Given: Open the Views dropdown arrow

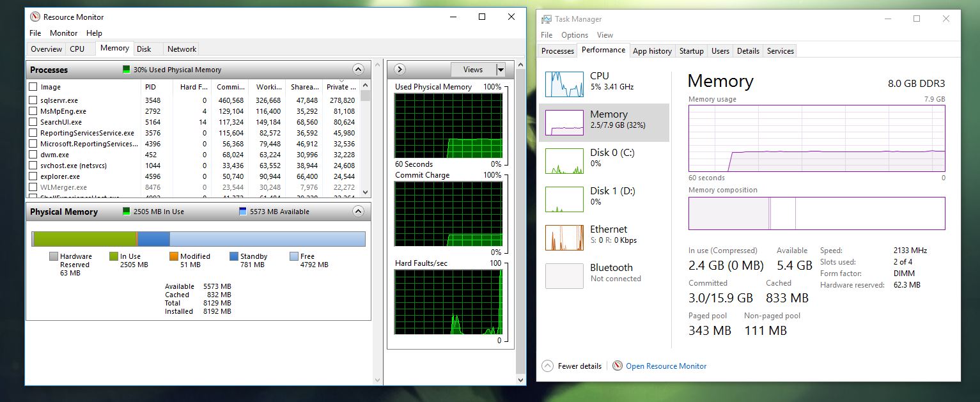Looking at the screenshot, I should point(501,70).
